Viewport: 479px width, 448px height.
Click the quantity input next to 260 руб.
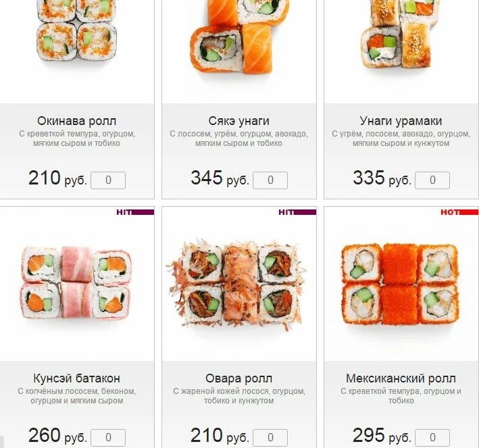pyautogui.click(x=108, y=438)
